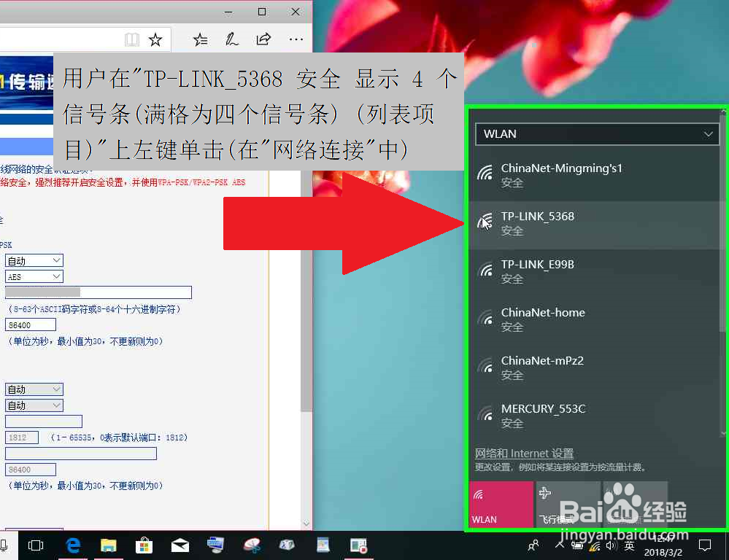Expand the first 自动 combo box

point(33,260)
